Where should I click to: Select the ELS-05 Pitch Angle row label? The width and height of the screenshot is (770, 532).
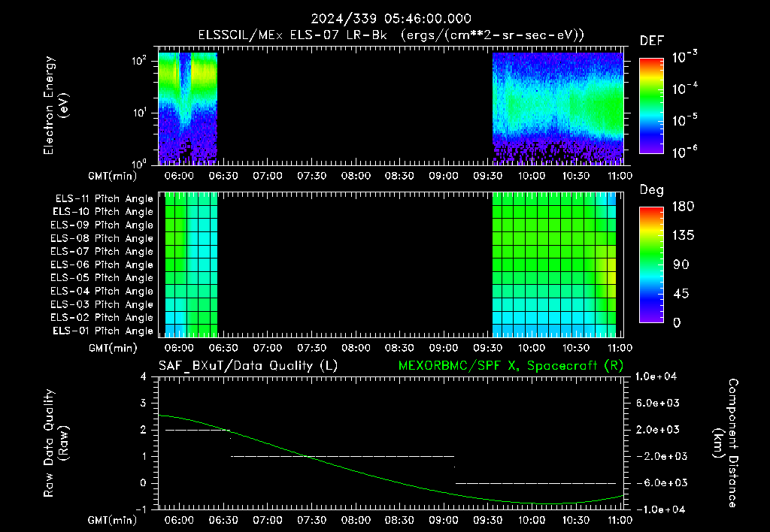click(102, 278)
